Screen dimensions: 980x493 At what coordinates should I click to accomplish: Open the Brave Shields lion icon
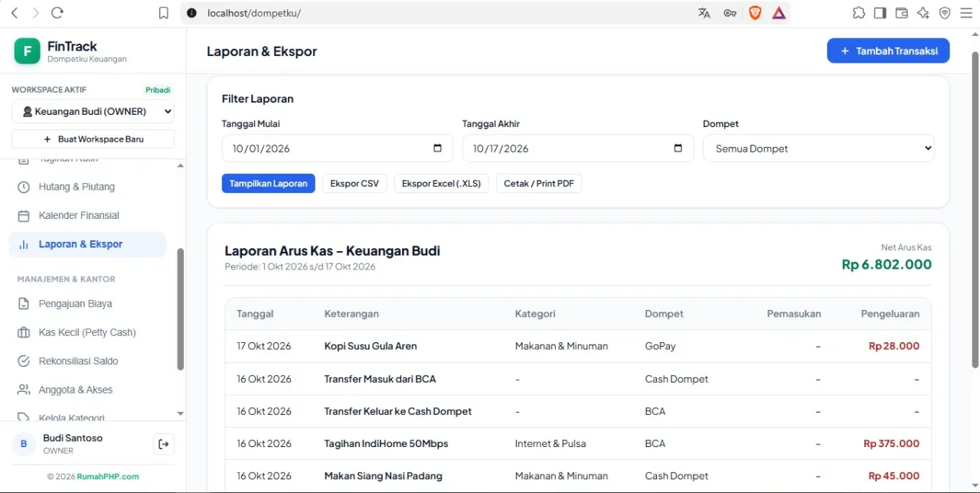tap(755, 13)
